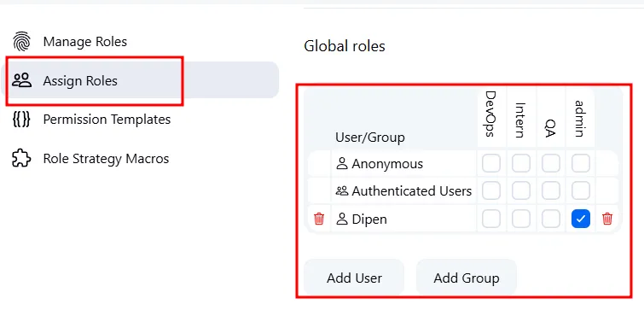
Task: Click the Manage Roles fingerprint icon
Action: click(22, 41)
